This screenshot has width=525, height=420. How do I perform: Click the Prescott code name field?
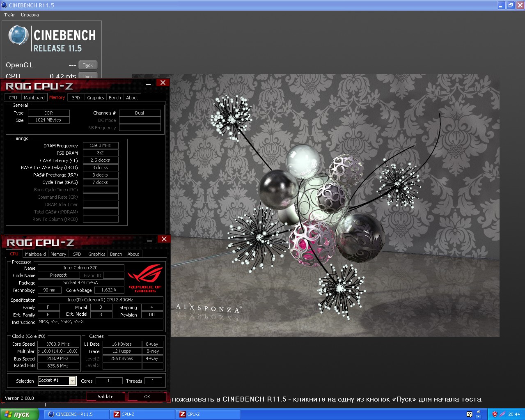[58, 275]
